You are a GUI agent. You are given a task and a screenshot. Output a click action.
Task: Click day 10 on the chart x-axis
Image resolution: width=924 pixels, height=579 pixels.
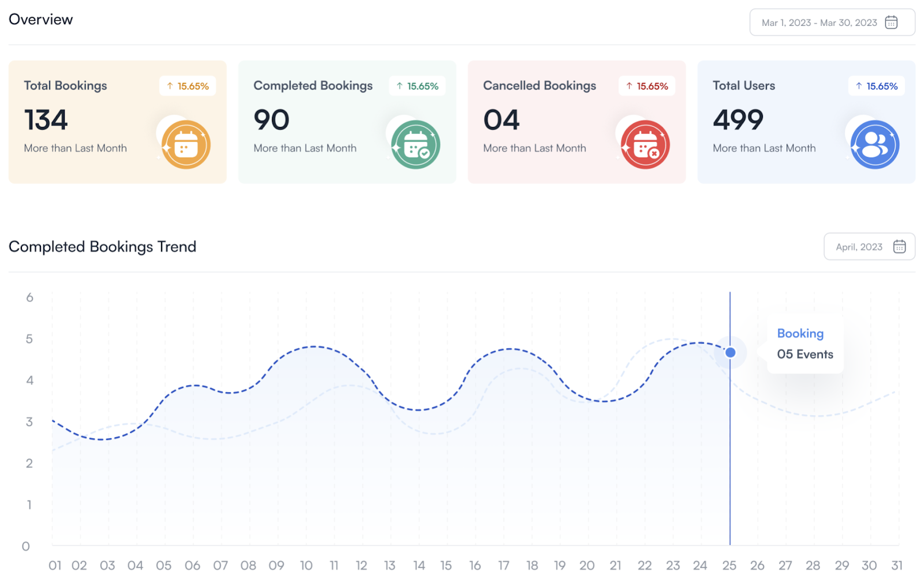coord(306,566)
